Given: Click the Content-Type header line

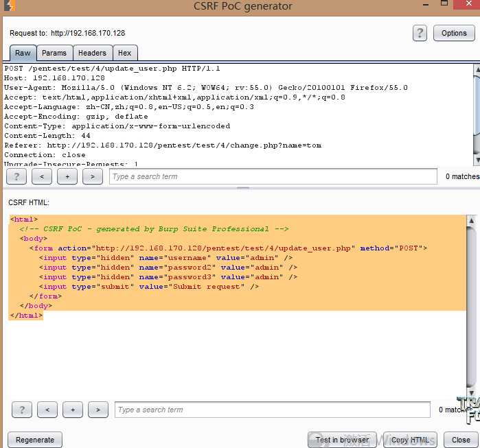Looking at the screenshot, I should point(117,126).
